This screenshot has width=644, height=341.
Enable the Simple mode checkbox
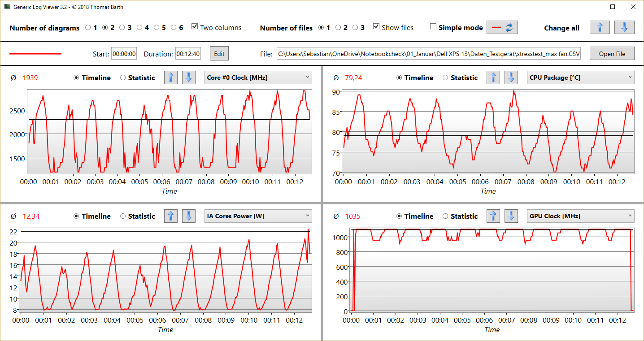pyautogui.click(x=433, y=27)
